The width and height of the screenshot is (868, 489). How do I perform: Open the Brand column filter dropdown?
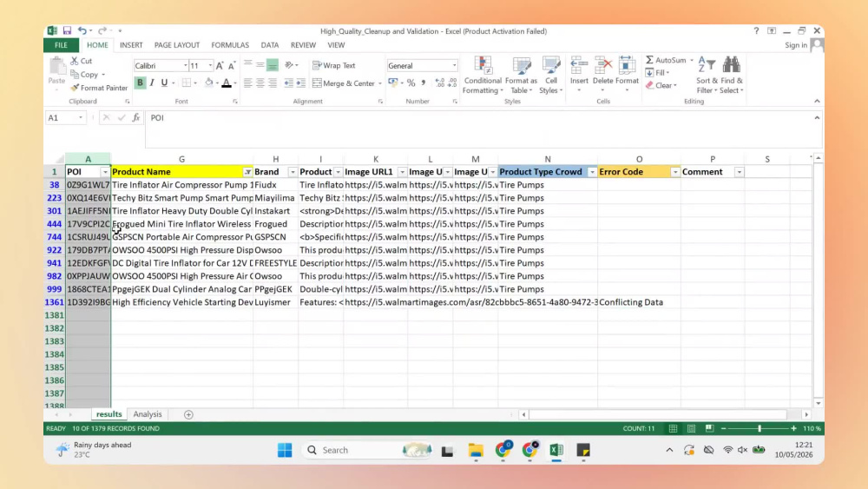point(293,172)
